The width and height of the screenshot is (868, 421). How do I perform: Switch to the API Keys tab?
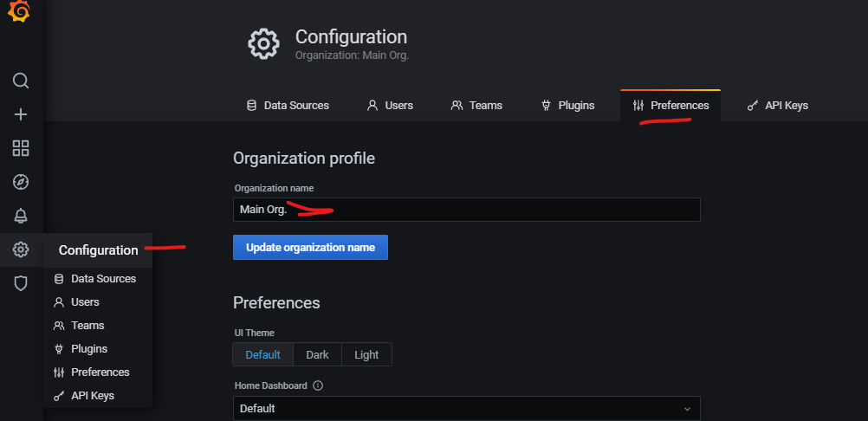pos(777,106)
